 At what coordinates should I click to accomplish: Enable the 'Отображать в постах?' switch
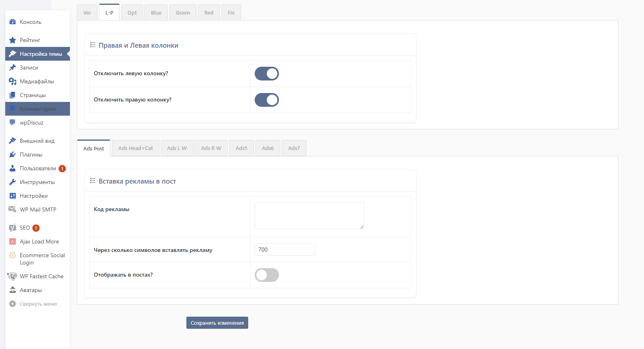click(x=267, y=275)
